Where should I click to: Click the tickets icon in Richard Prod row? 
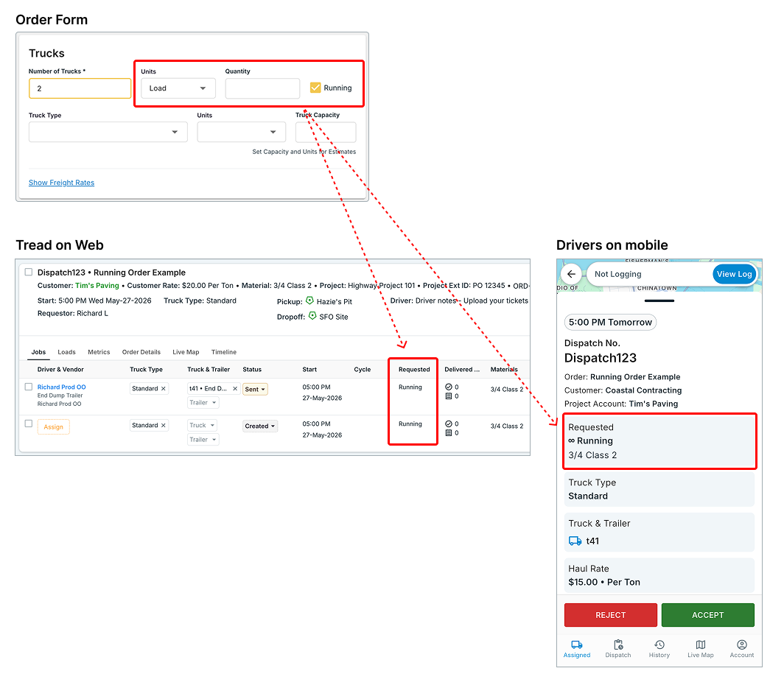[449, 396]
